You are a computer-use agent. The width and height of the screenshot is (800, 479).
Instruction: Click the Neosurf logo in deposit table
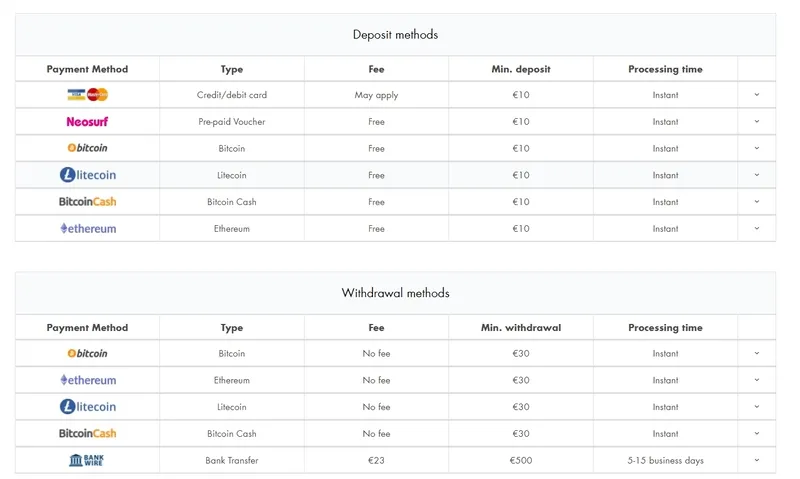[87, 122]
